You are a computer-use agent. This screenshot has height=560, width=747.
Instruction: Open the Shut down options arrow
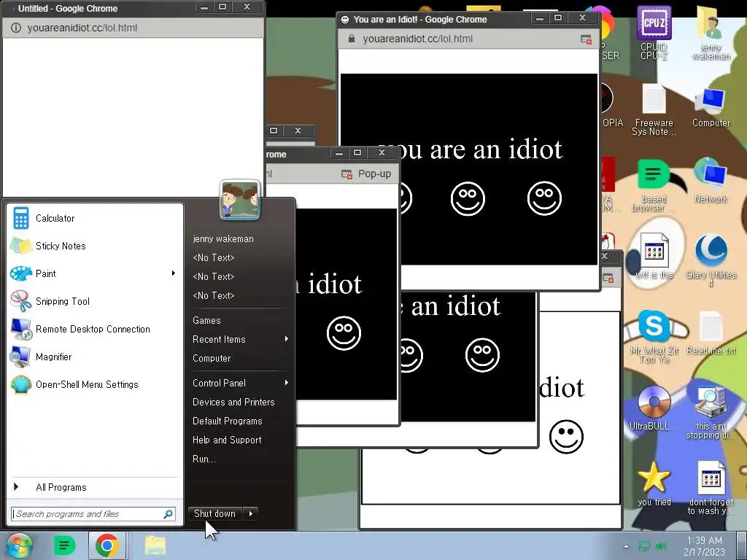click(x=251, y=513)
